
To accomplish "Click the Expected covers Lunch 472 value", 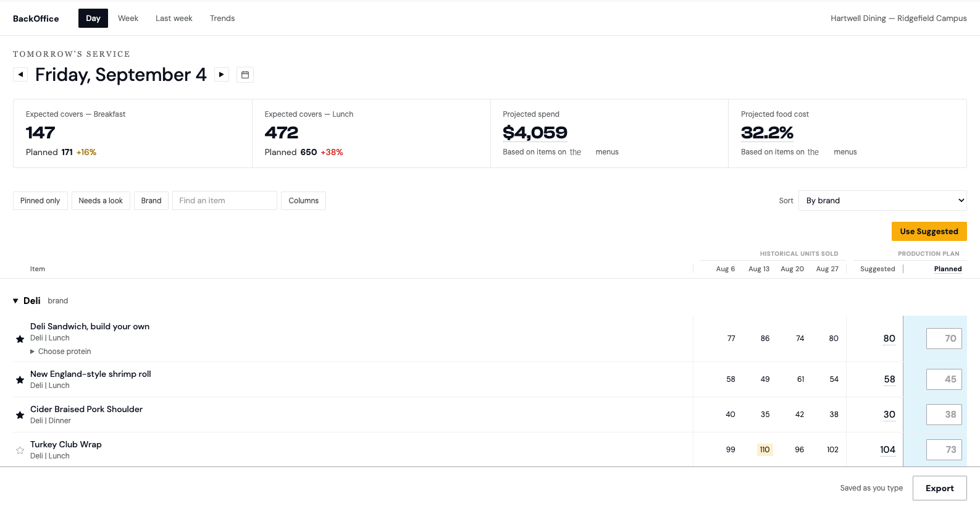I will click(x=282, y=133).
